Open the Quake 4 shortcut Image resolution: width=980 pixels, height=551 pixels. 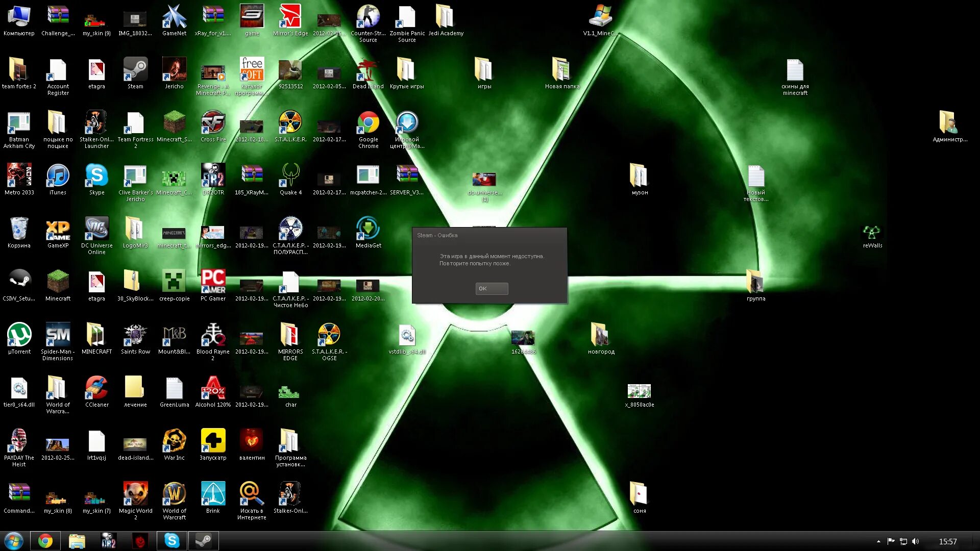point(290,176)
